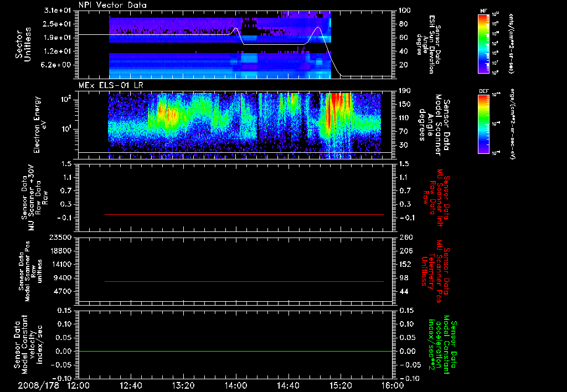Screen dimensions: 567x392
Task: Click the 2.5e+01 sector tick label
Action: 58,24
